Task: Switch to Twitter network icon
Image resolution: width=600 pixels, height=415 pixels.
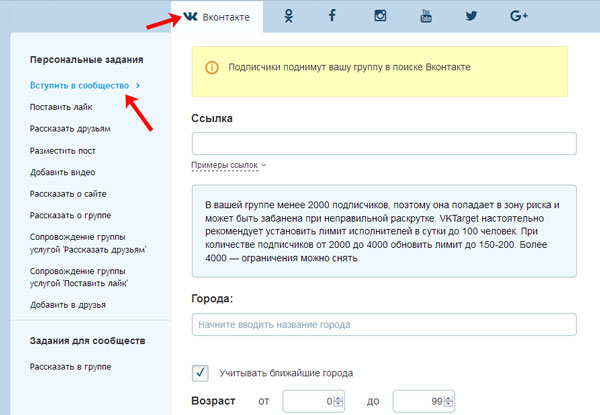Action: [471, 16]
